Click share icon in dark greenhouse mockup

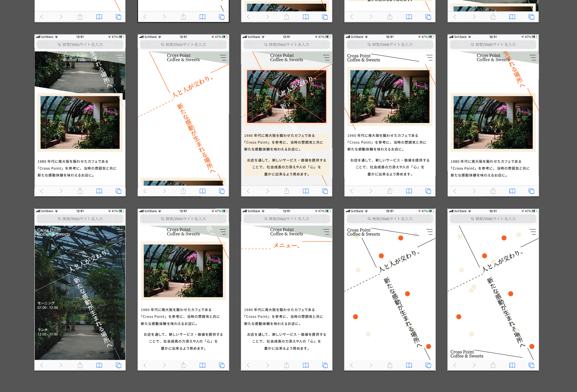80,365
